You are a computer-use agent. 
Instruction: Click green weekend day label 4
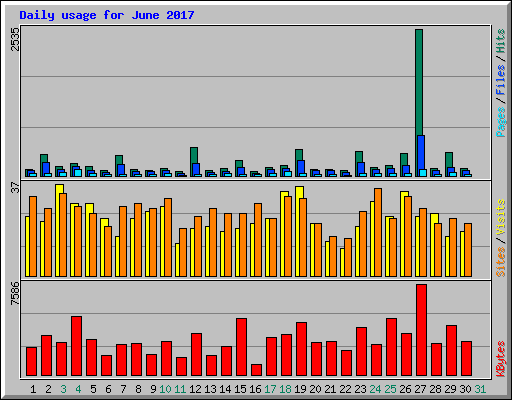(x=78, y=389)
